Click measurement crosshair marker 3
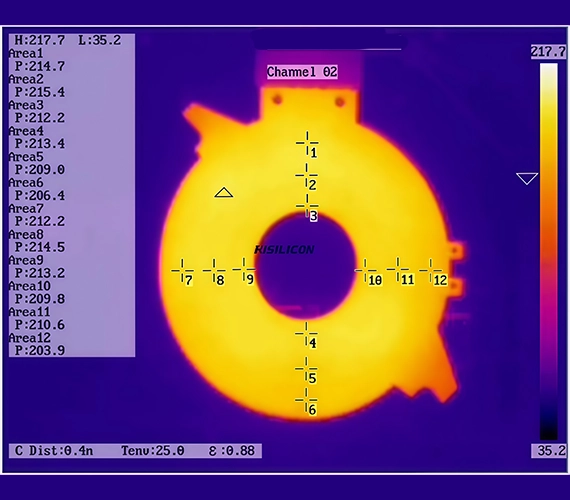Image resolution: width=570 pixels, height=500 pixels. 307,206
